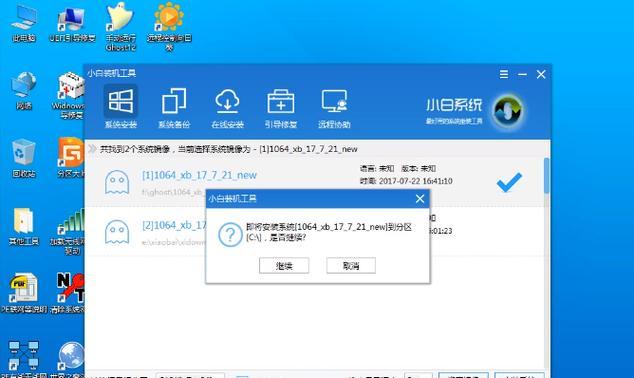This screenshot has width=634, height=378.
Task: Open the network-diagram desktop shortcut at bottom
Action: (24, 358)
